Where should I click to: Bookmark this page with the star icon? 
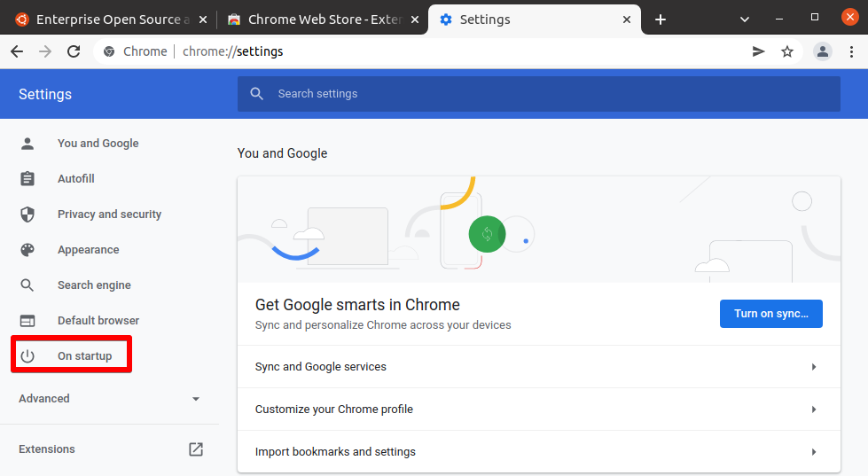coord(787,51)
